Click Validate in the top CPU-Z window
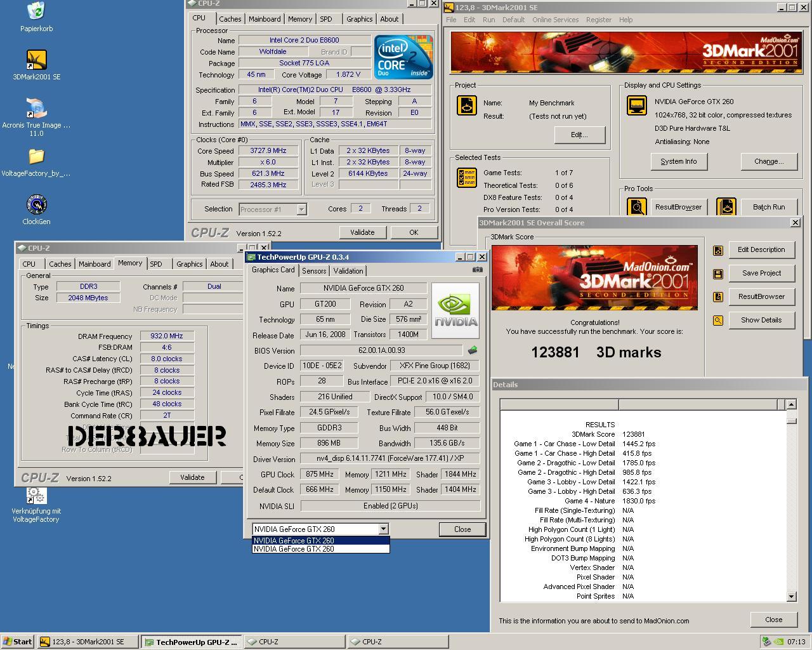 362,232
